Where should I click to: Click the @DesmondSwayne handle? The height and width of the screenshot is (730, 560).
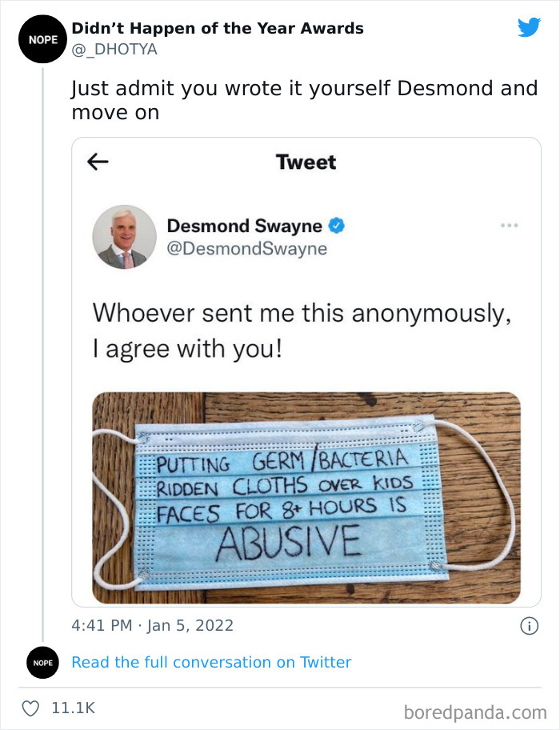point(246,249)
